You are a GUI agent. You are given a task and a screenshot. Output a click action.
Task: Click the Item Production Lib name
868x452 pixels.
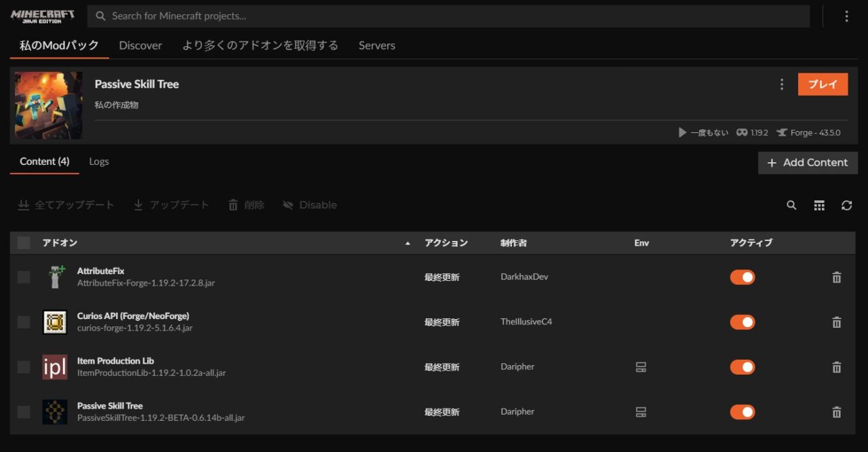(115, 360)
